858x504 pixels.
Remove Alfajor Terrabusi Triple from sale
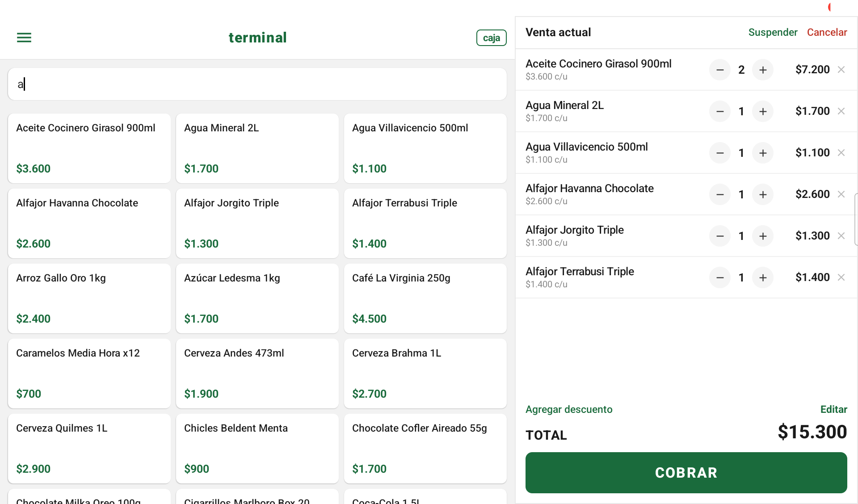point(841,277)
